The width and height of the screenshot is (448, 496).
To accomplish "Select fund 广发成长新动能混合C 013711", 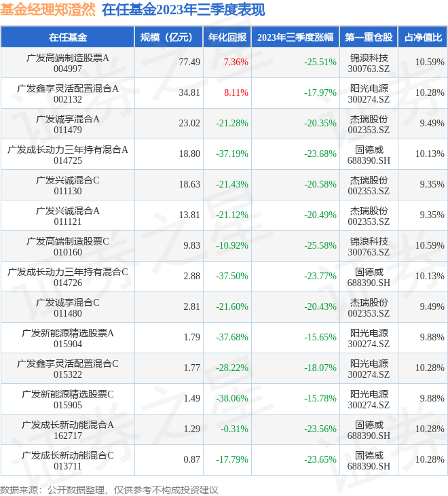I will (x=68, y=460).
